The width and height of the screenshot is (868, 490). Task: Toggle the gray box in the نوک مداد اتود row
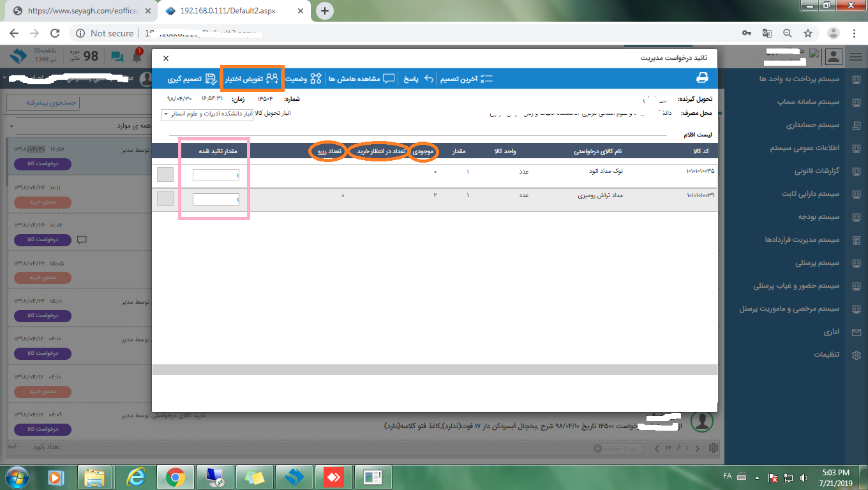[x=165, y=175]
